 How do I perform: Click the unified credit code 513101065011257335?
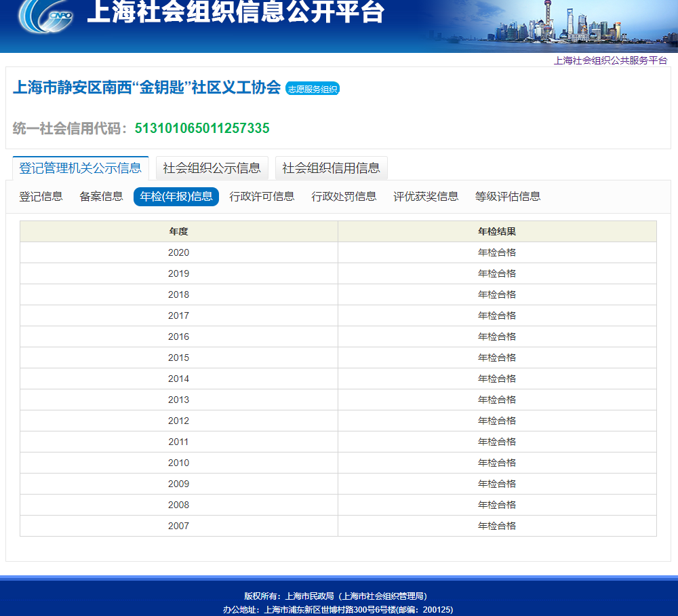pyautogui.click(x=202, y=128)
